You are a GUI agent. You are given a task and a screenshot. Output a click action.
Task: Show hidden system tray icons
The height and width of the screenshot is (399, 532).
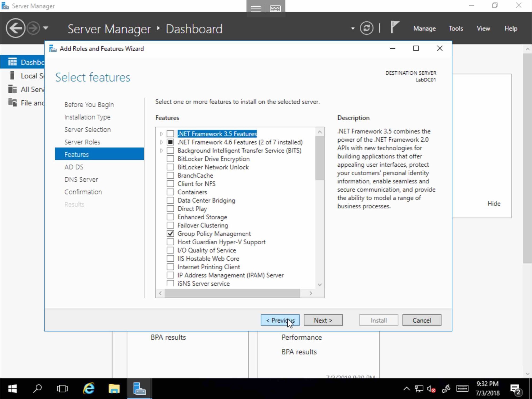pos(406,389)
